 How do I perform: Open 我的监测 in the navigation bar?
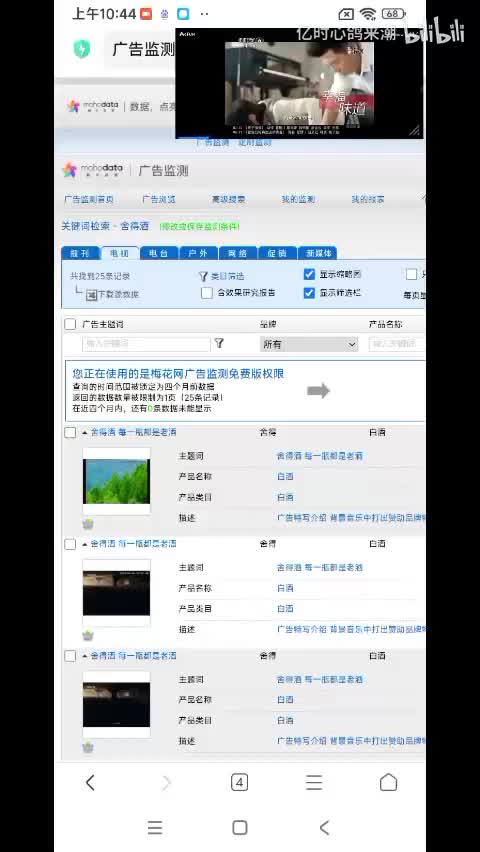[298, 199]
